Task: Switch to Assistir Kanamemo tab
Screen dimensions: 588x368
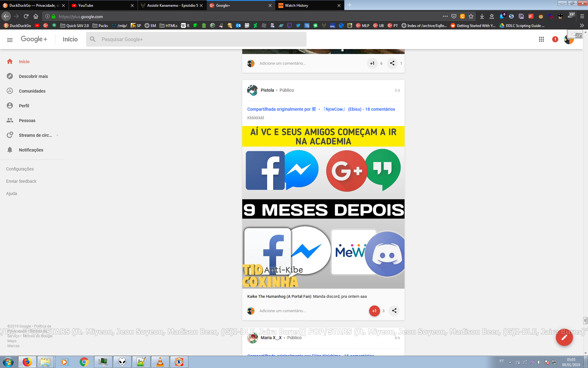Action: [x=171, y=5]
